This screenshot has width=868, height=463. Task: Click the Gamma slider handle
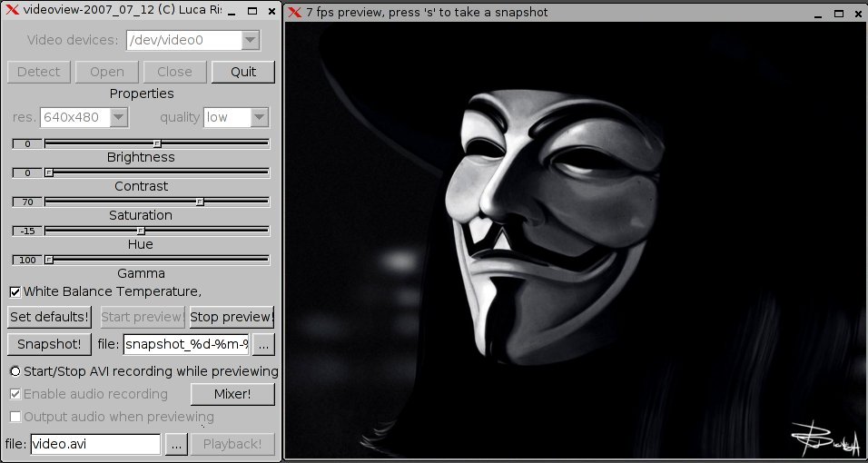click(49, 260)
